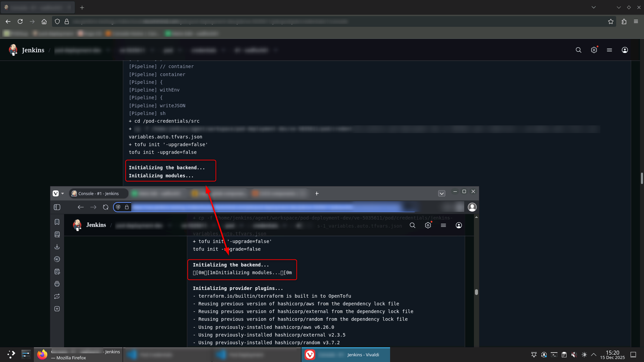This screenshot has width=644, height=362.
Task: Open Vivaldi downloads panel
Action: tap(57, 247)
